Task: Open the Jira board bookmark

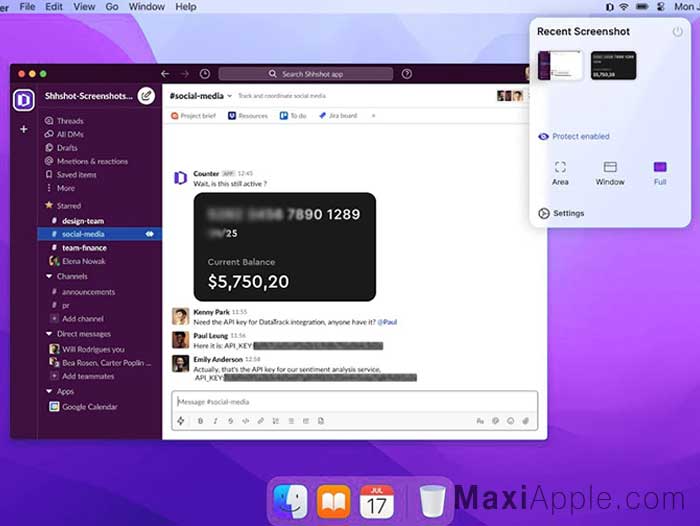Action: click(x=338, y=116)
